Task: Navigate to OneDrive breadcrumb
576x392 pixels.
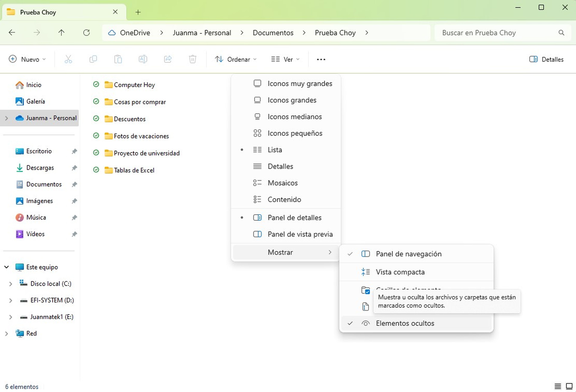Action: click(x=135, y=33)
